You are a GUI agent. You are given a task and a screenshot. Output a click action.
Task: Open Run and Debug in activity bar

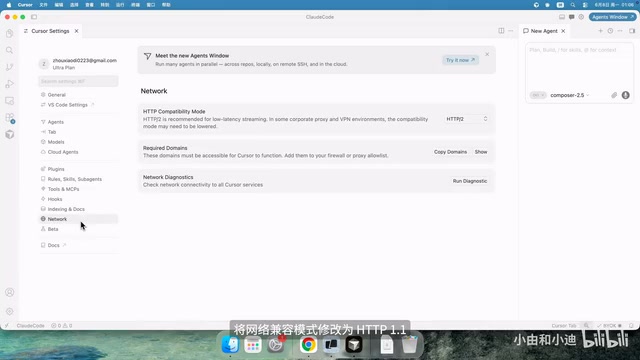click(x=9, y=84)
